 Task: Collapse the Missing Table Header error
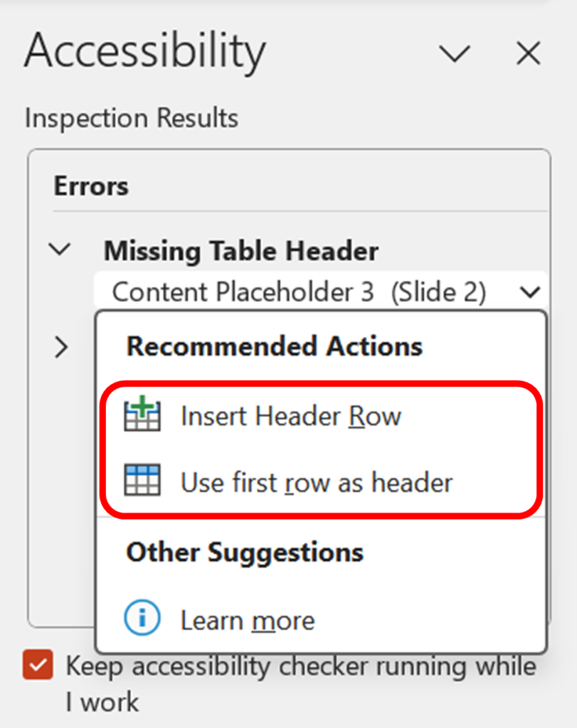[60, 250]
